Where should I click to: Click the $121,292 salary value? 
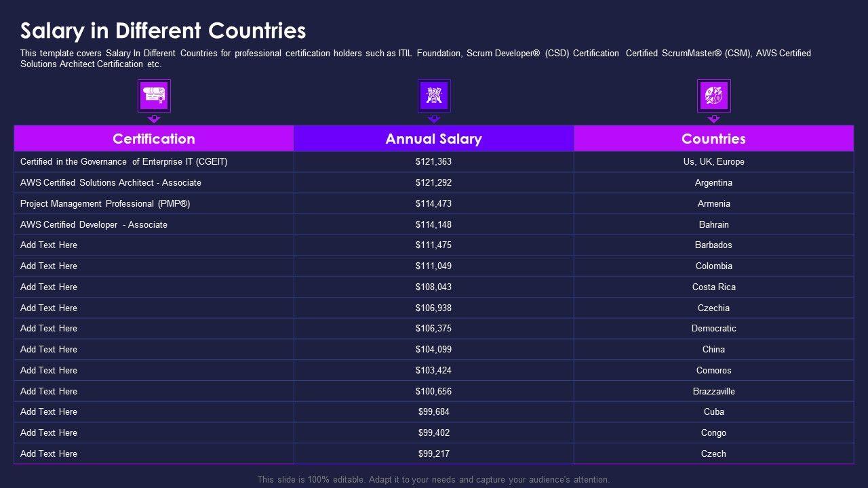click(434, 182)
